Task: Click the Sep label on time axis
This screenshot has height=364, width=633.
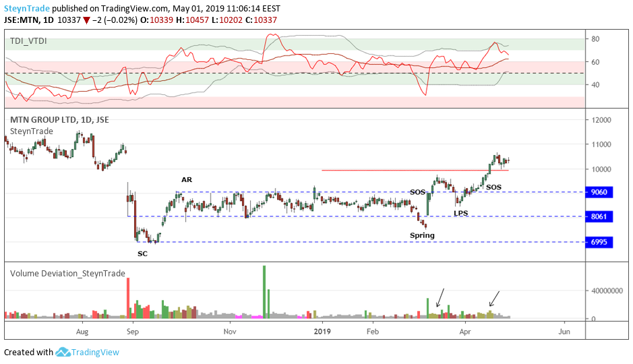Action: click(x=132, y=332)
